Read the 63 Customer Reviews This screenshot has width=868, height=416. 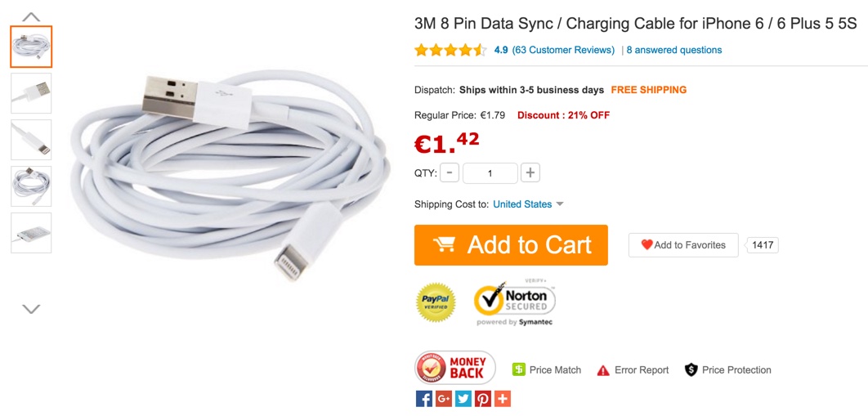click(x=563, y=50)
